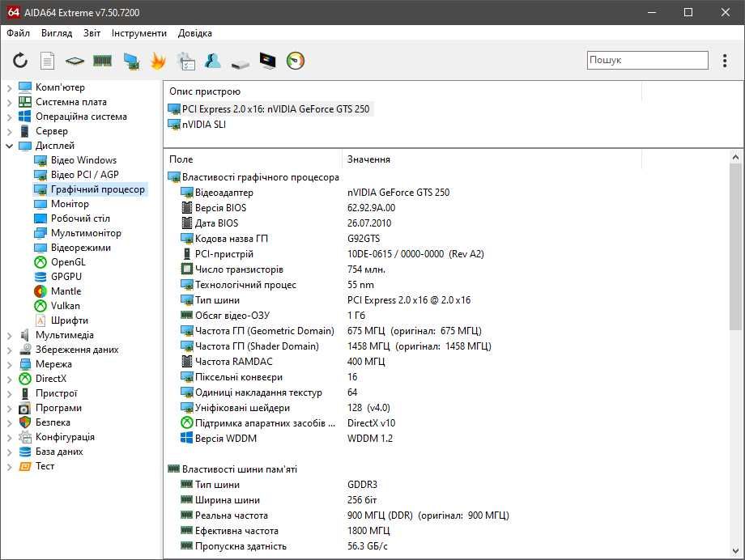Screen dimensions: 745x560
Task: Expand the Системна плата tree node
Action: 9,102
